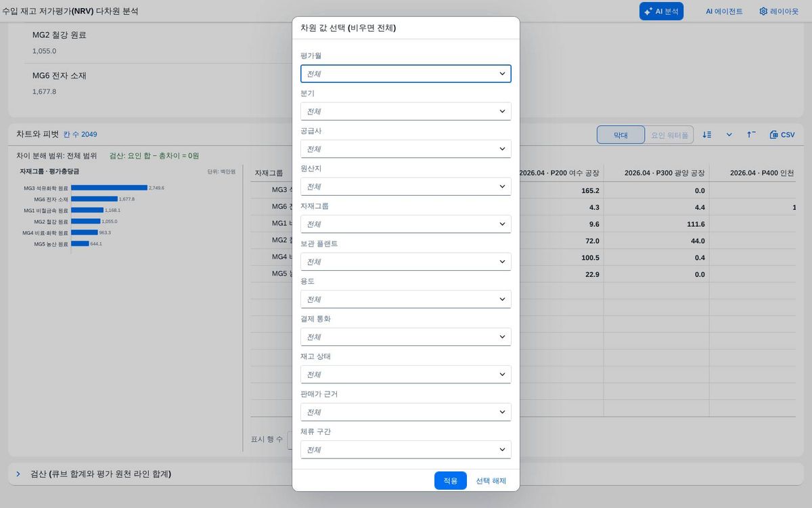Open the 분기 dropdown
The height and width of the screenshot is (508, 812).
coord(406,111)
